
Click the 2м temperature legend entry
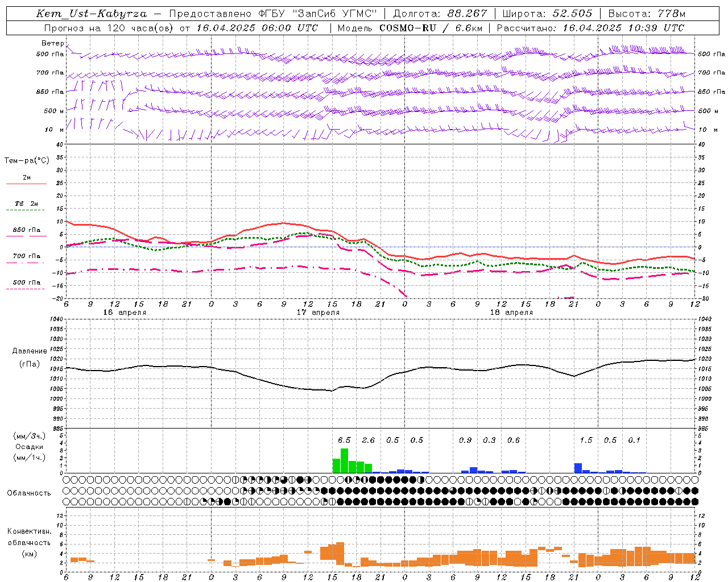tap(27, 178)
